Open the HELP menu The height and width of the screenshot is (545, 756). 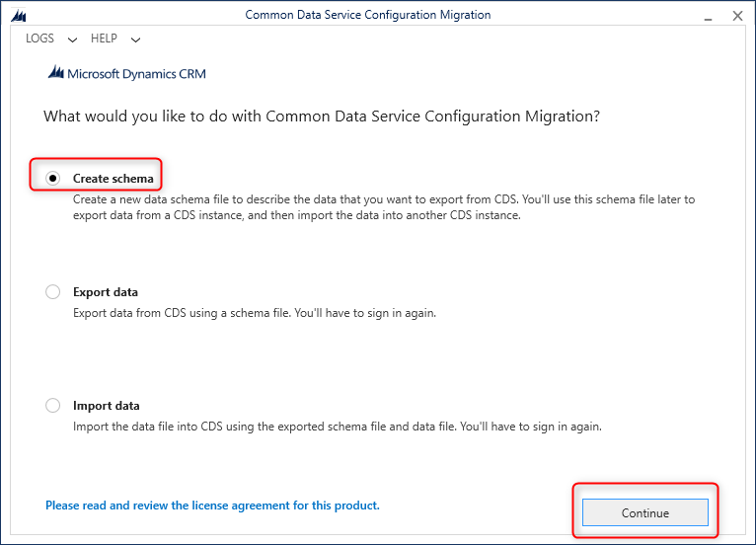click(104, 39)
